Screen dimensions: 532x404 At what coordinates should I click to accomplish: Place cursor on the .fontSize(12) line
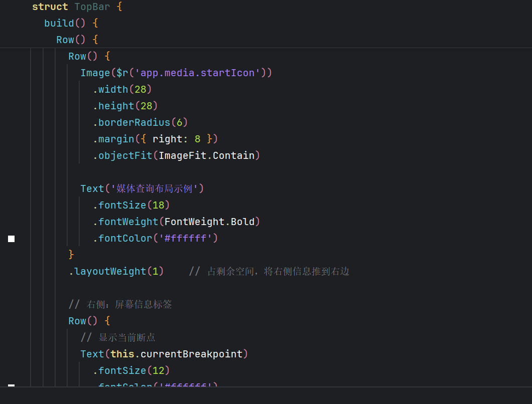pyautogui.click(x=131, y=371)
